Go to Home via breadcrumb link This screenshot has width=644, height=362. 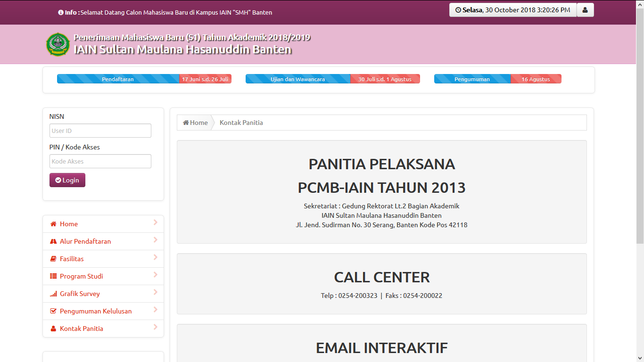coord(198,123)
